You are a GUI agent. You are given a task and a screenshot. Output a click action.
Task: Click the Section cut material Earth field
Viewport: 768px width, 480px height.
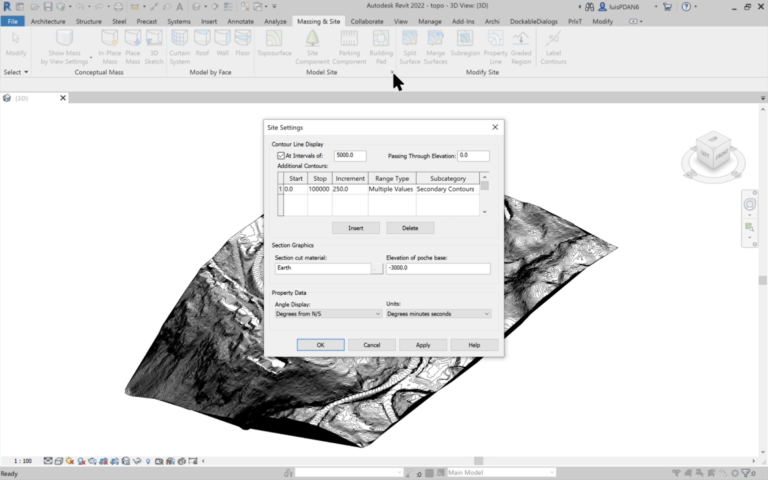tap(323, 268)
